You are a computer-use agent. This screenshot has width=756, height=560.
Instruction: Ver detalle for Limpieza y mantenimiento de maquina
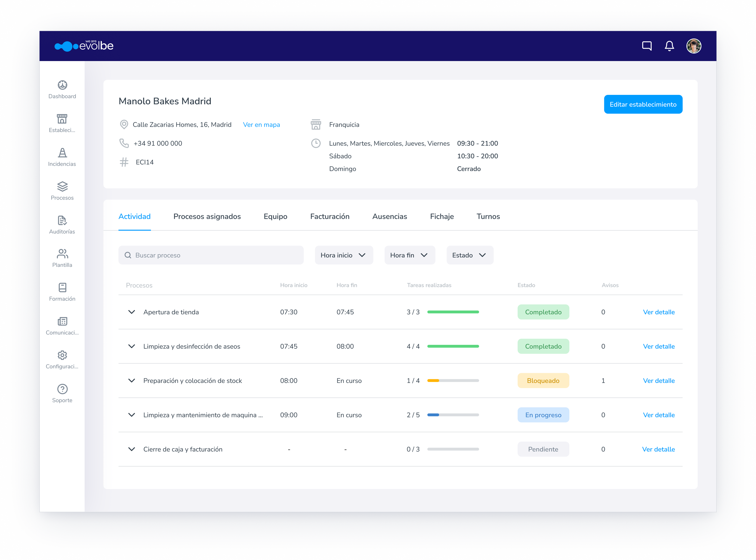(x=658, y=415)
